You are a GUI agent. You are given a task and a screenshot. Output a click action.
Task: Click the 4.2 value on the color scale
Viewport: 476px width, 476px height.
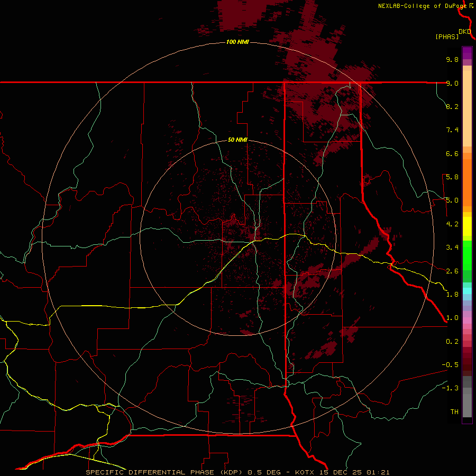452,224
